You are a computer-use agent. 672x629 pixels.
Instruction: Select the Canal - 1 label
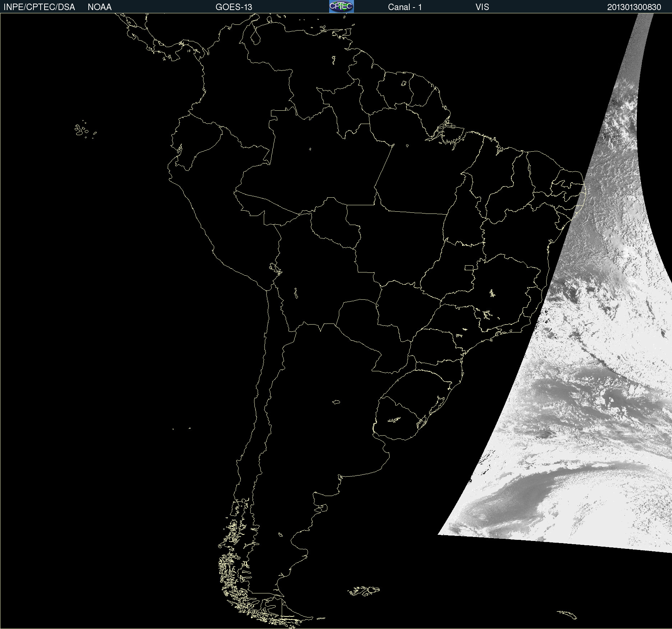point(405,7)
